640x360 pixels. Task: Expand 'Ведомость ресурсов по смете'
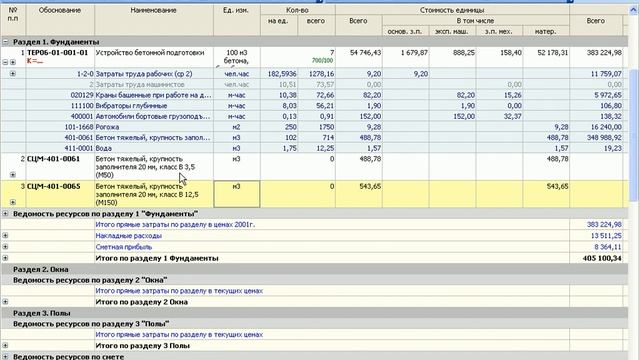(5, 356)
